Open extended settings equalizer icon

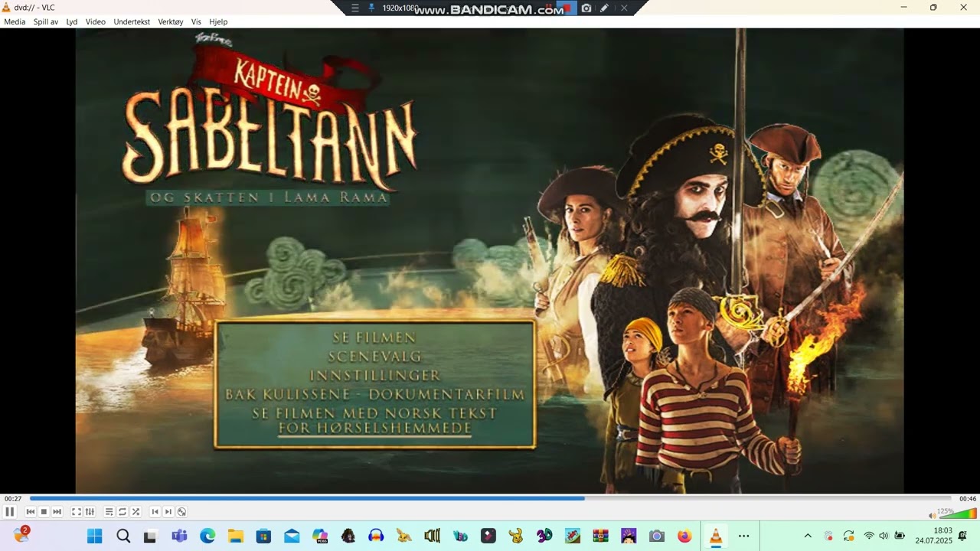pos(90,512)
